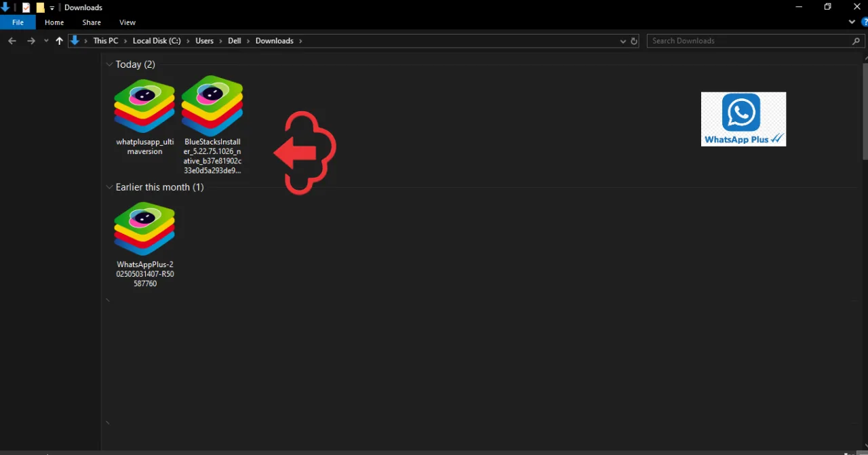Open the File tab
This screenshot has height=455, width=868.
[x=18, y=22]
